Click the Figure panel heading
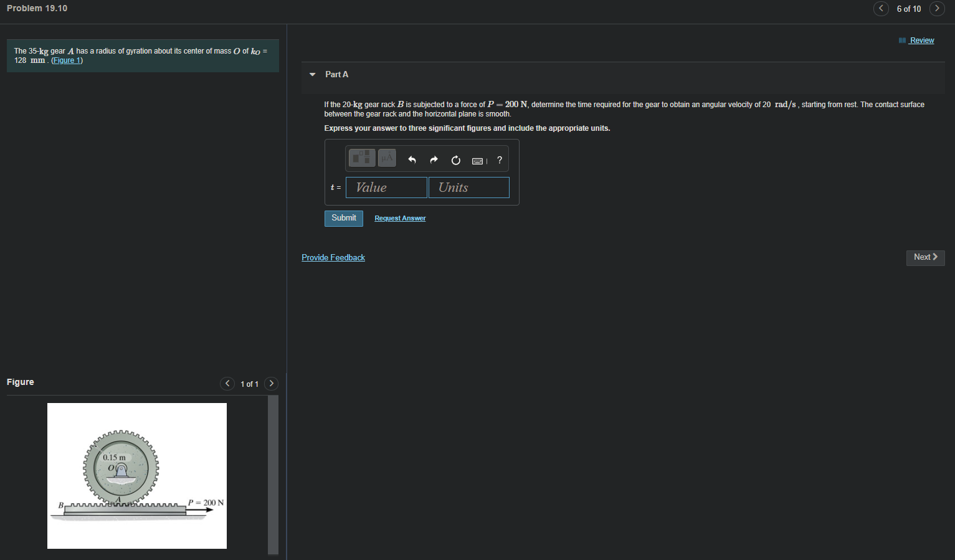The height and width of the screenshot is (560, 955). tap(21, 382)
